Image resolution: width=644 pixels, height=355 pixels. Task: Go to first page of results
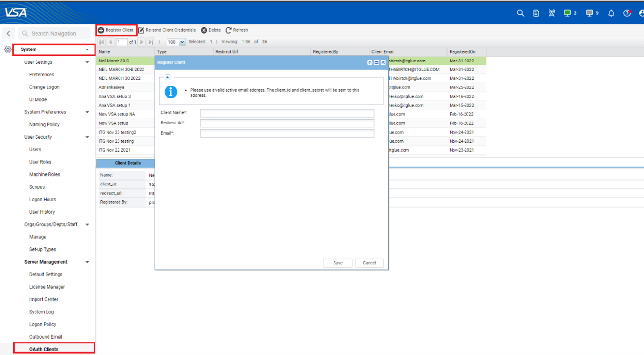point(102,42)
